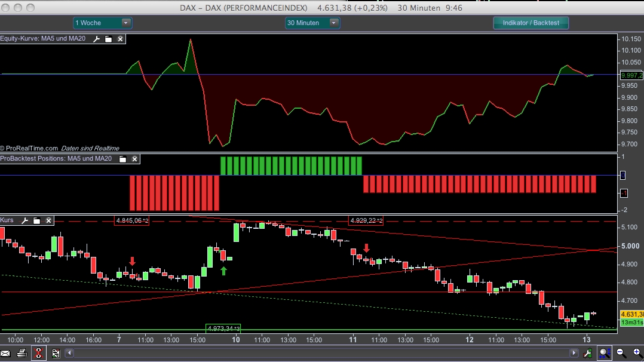The width and height of the screenshot is (644, 362).
Task: Click 'DAX – DAX (PERFORMANCEINDEX)' window title
Action: 244,8
